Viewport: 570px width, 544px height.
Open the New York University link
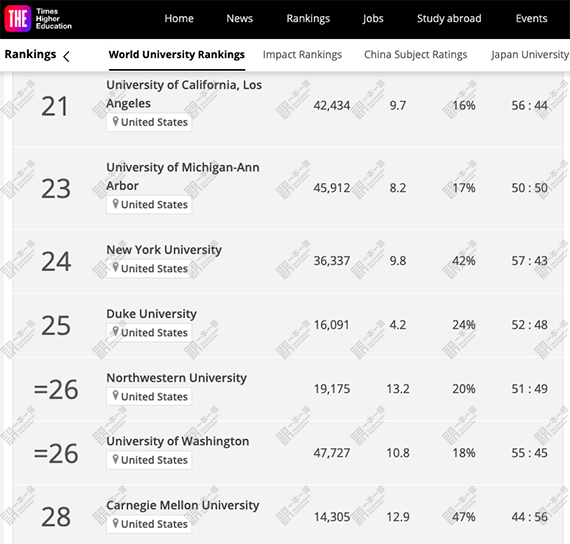(164, 250)
